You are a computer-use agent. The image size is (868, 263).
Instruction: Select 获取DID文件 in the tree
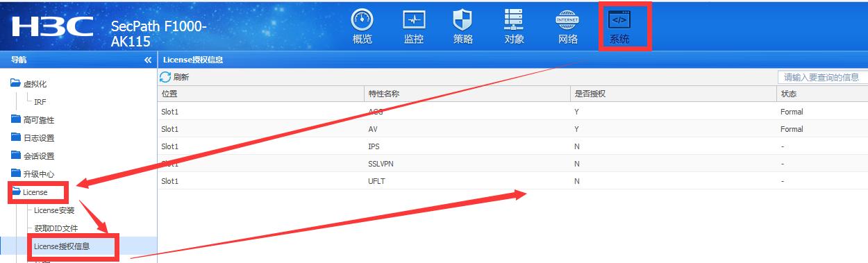[x=56, y=228]
